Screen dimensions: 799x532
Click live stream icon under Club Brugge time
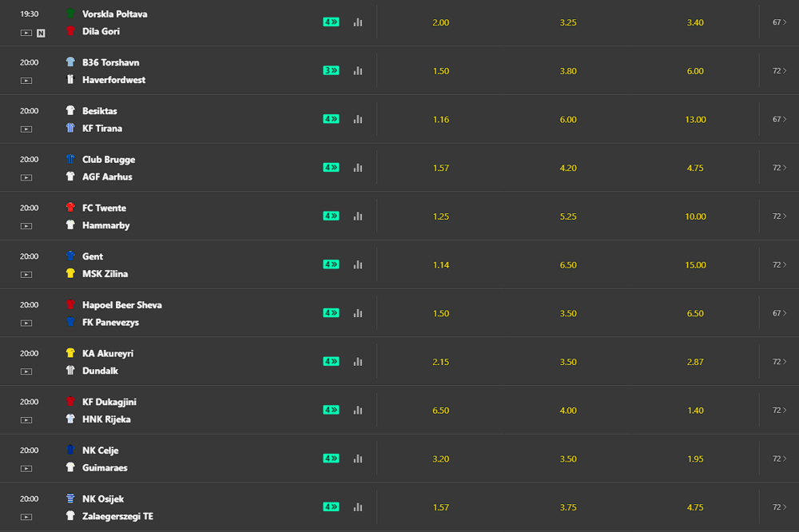coord(26,177)
